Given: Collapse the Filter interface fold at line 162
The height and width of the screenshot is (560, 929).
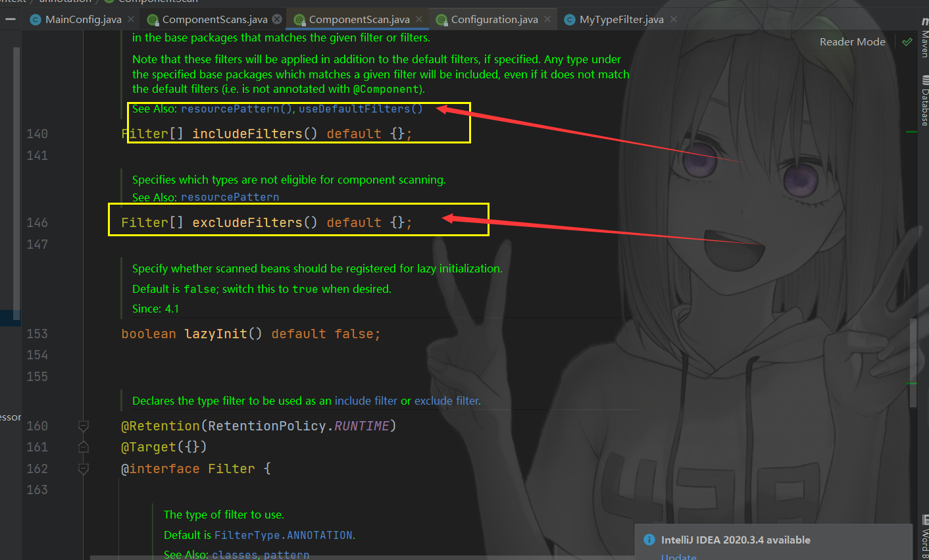Looking at the screenshot, I should tap(84, 469).
